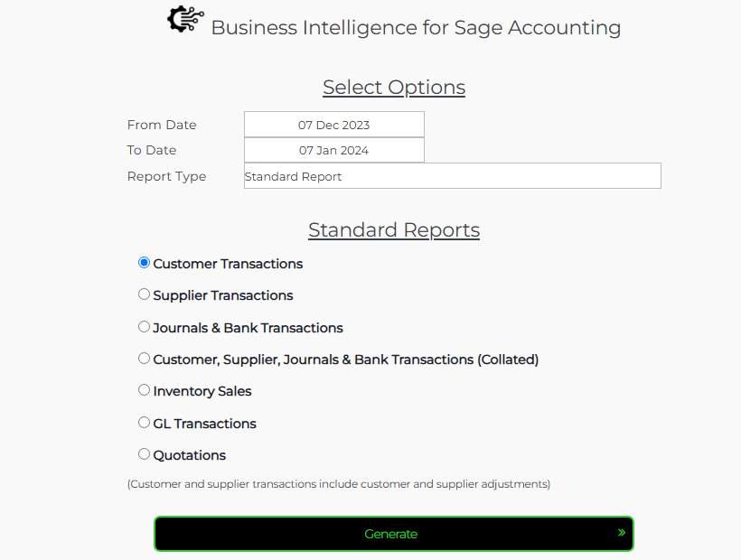Image resolution: width=741 pixels, height=560 pixels.
Task: Click the Quotations label text
Action: coord(190,455)
